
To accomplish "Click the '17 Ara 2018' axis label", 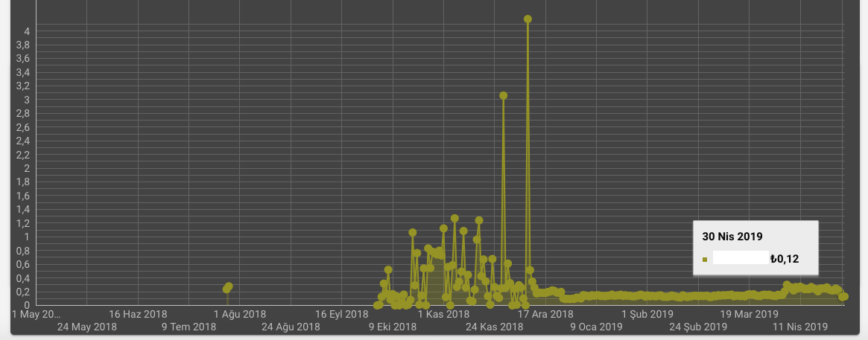I will coord(545,315).
